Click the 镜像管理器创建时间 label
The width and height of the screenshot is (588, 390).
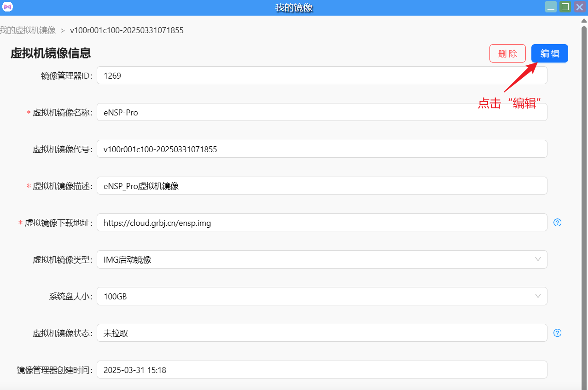[x=55, y=370]
